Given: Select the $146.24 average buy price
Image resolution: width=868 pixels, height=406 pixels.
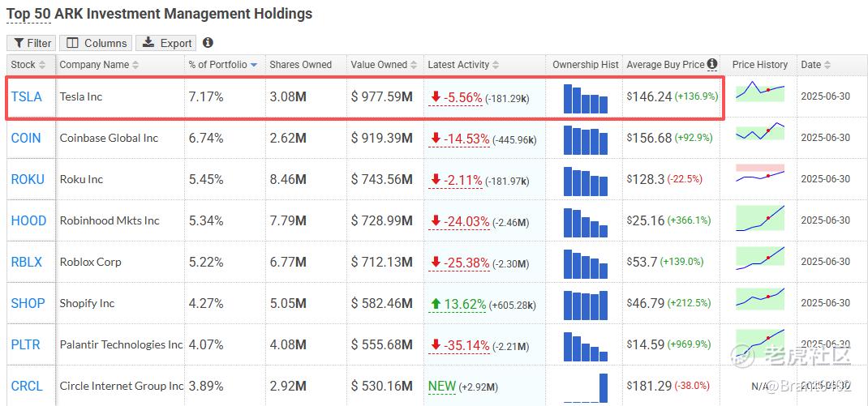Looking at the screenshot, I should pyautogui.click(x=649, y=96).
